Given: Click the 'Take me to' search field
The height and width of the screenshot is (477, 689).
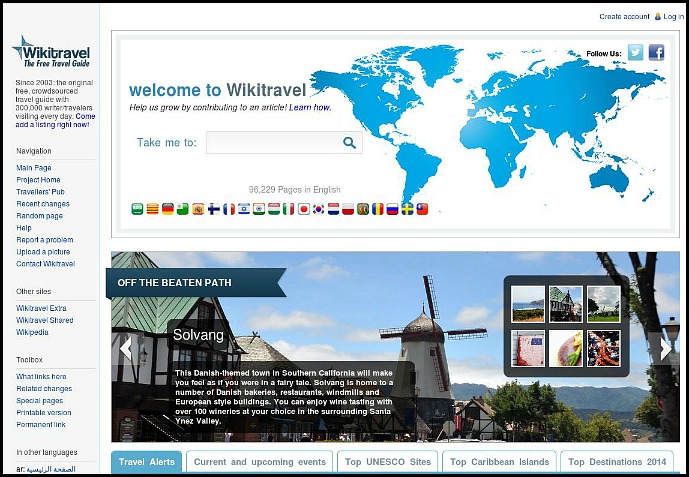Looking at the screenshot, I should click(272, 143).
